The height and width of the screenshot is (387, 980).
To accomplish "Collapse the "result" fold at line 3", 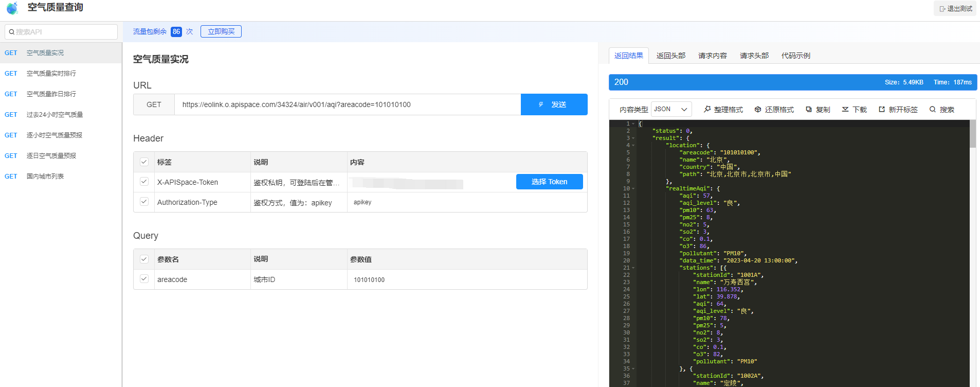I will tap(633, 138).
